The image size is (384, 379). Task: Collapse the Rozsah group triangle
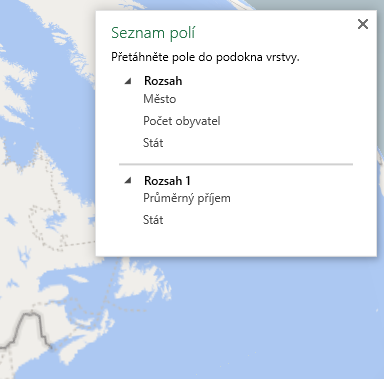128,81
